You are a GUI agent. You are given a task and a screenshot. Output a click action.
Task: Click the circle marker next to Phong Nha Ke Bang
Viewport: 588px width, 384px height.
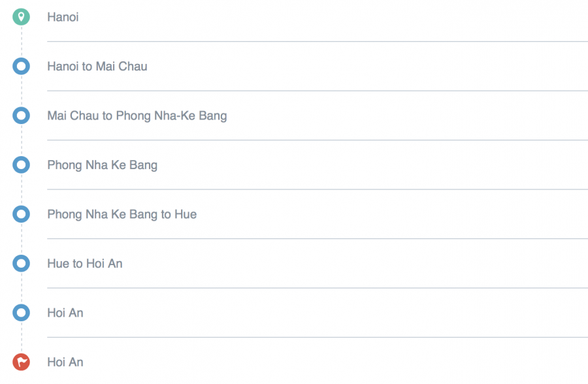pyautogui.click(x=22, y=165)
